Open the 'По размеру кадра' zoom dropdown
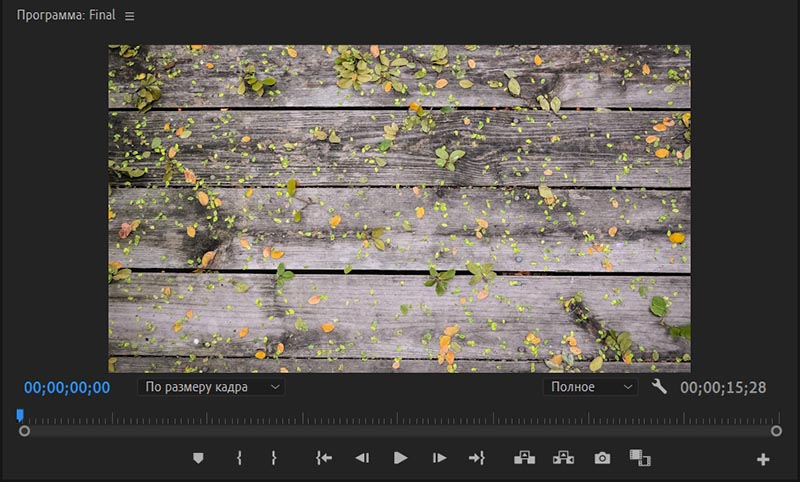800x482 pixels. point(211,387)
